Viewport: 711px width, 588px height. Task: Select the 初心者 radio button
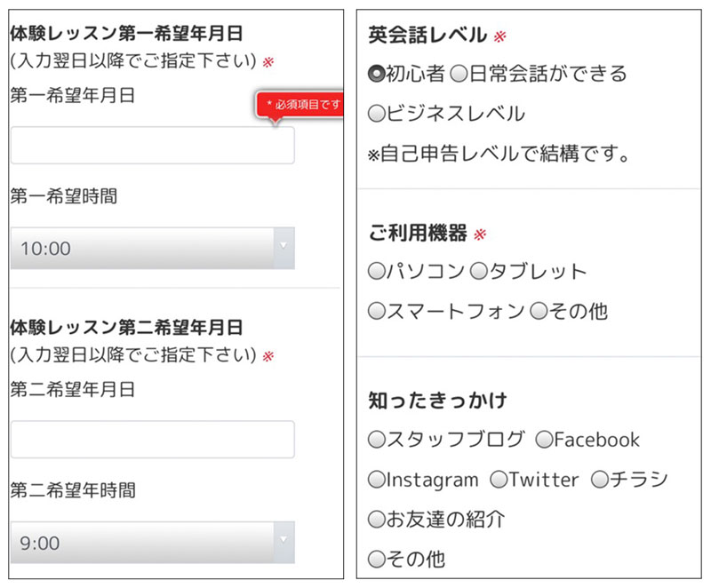[x=376, y=74]
